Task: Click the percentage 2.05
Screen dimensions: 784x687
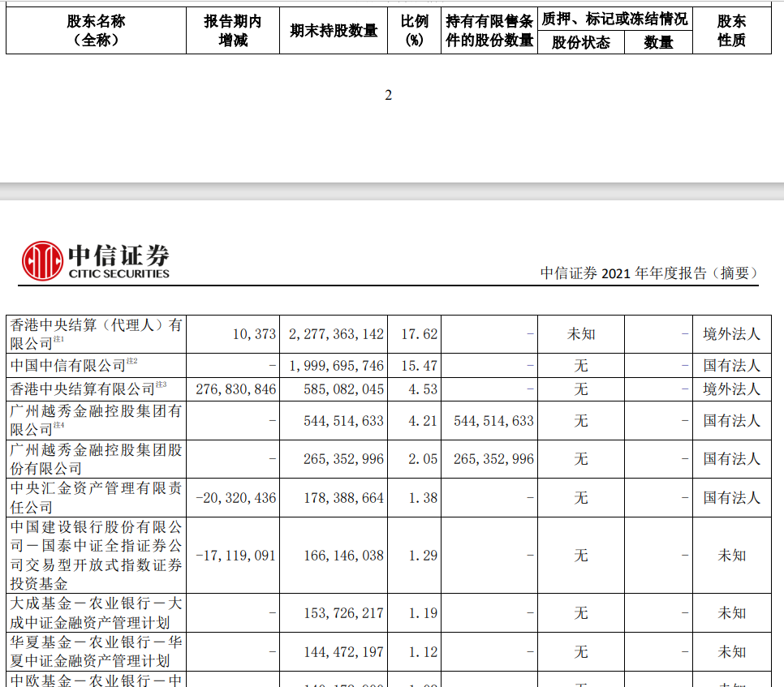Action: [x=423, y=459]
